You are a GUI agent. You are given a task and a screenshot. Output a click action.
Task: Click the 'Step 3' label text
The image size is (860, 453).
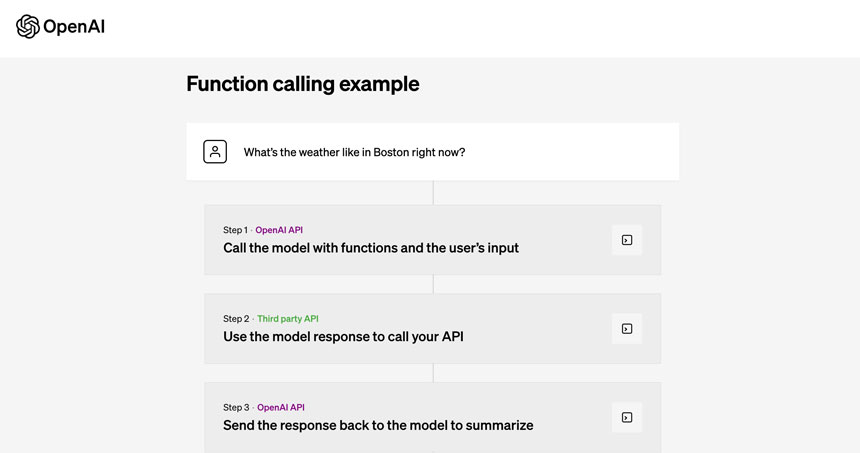coord(236,407)
